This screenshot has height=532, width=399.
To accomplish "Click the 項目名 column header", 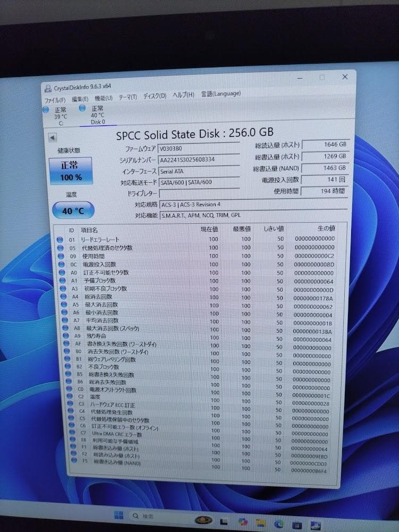I will click(x=89, y=230).
